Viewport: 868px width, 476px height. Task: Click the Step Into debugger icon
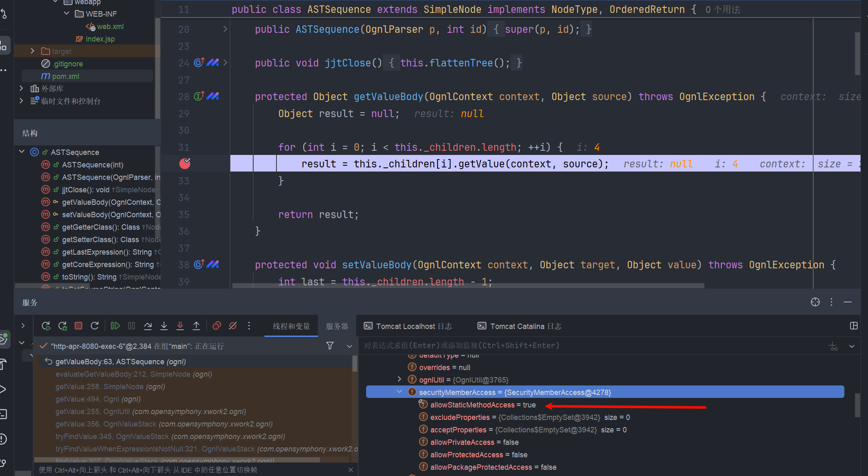[164, 326]
